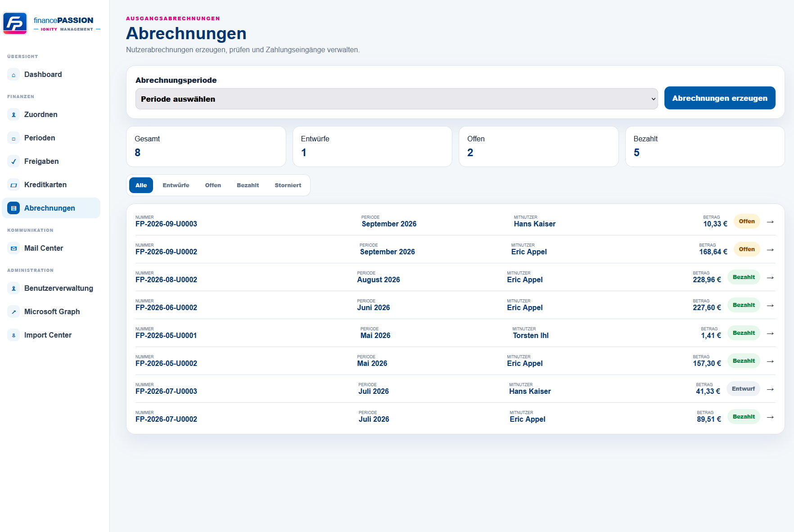
Task: Click Torsten Ihl Mitnutzer name
Action: [x=531, y=336]
